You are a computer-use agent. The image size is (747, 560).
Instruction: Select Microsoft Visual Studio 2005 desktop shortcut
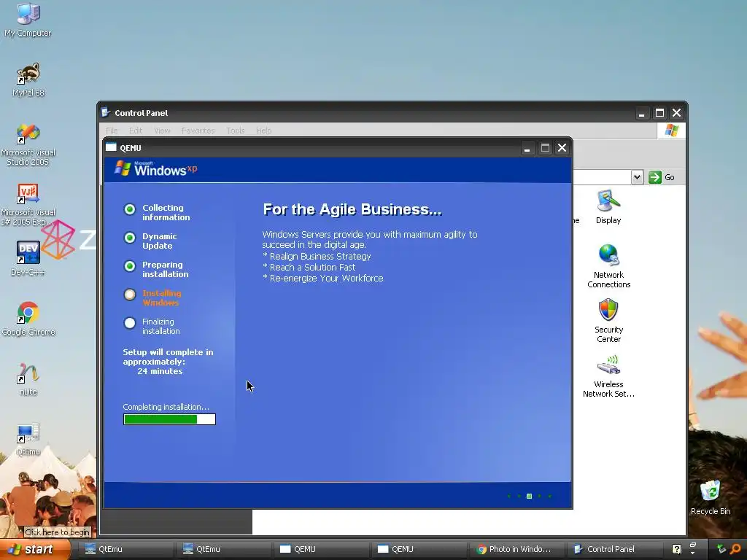[x=28, y=144]
